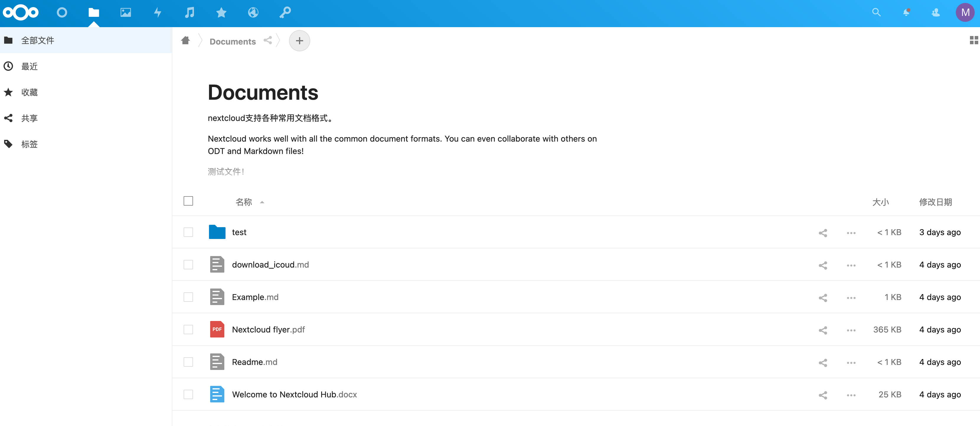Open the search magnifier icon

(x=876, y=13)
